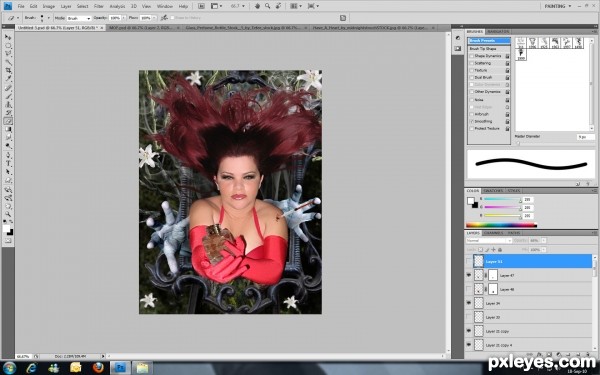The height and width of the screenshot is (375, 600).
Task: Click the lock position icon
Action: [494, 249]
